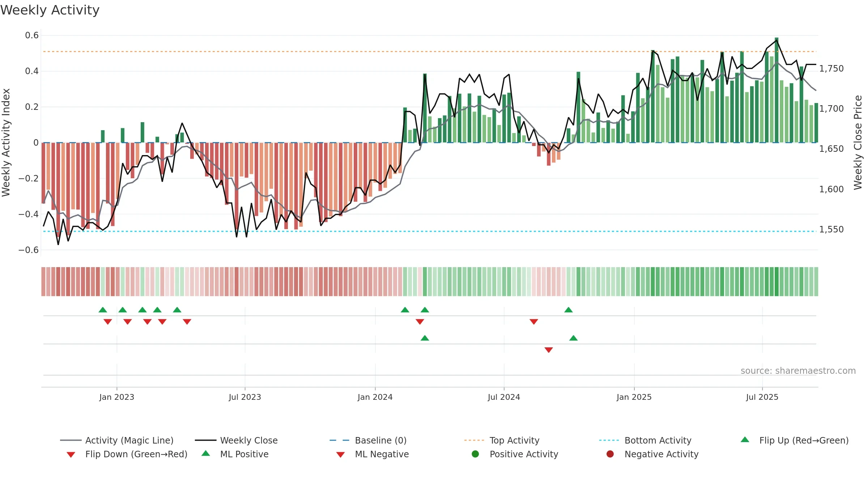
Task: Toggle the Baseline (0) legend entry
Action: 368,440
